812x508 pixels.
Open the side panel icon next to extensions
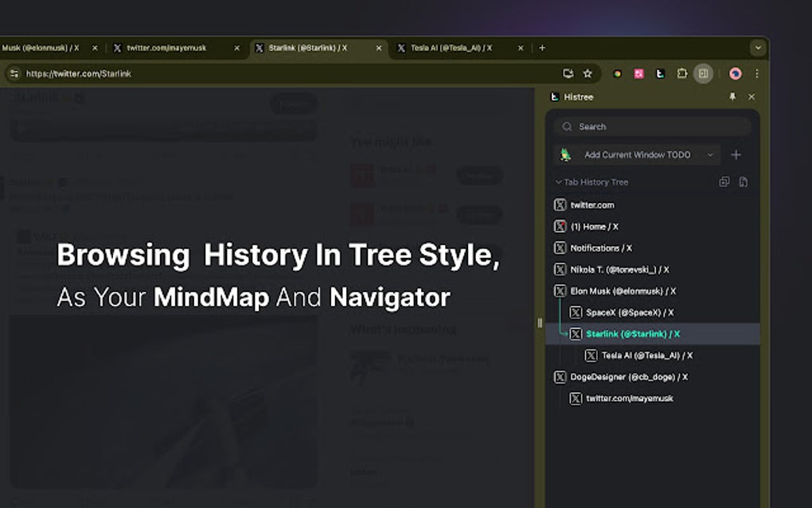[704, 74]
